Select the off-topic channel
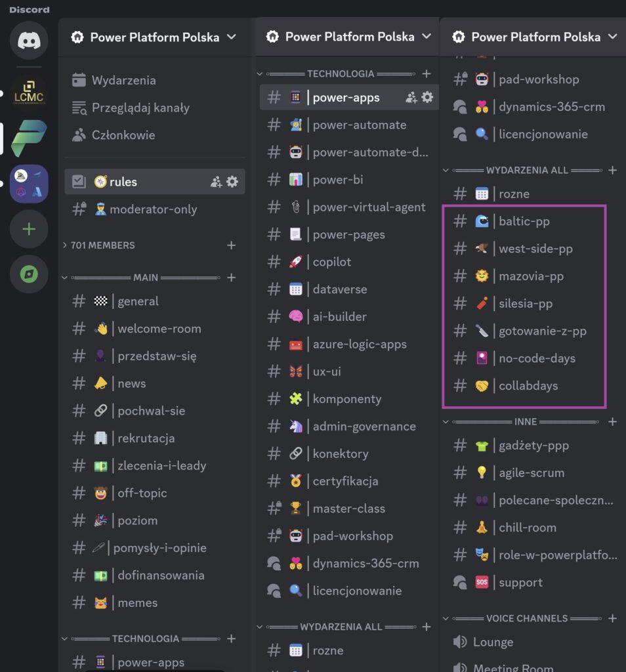Viewport: 626px width, 672px height. 155,493
